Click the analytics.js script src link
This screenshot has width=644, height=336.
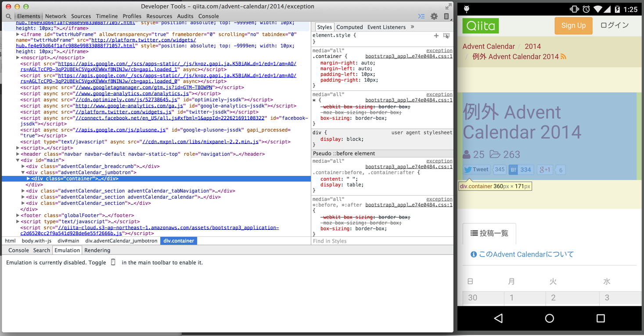(133, 93)
